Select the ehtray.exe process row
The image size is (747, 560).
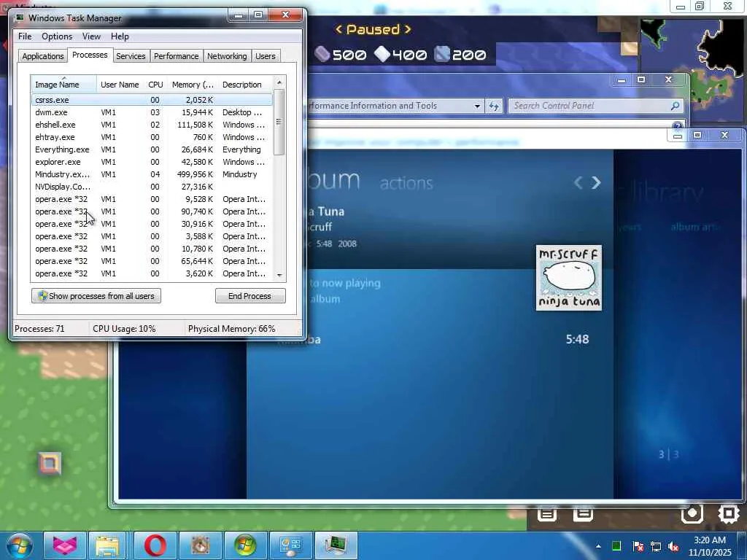[x=152, y=137]
